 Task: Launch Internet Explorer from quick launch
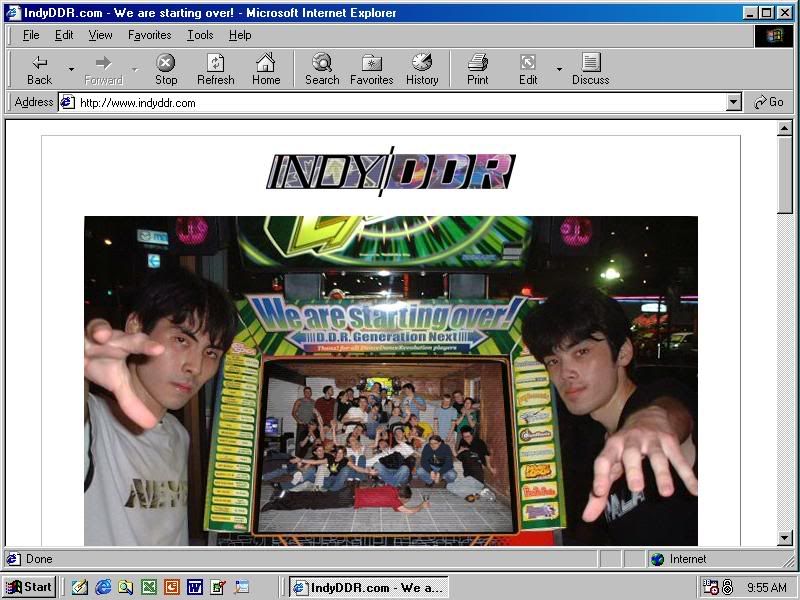103,587
